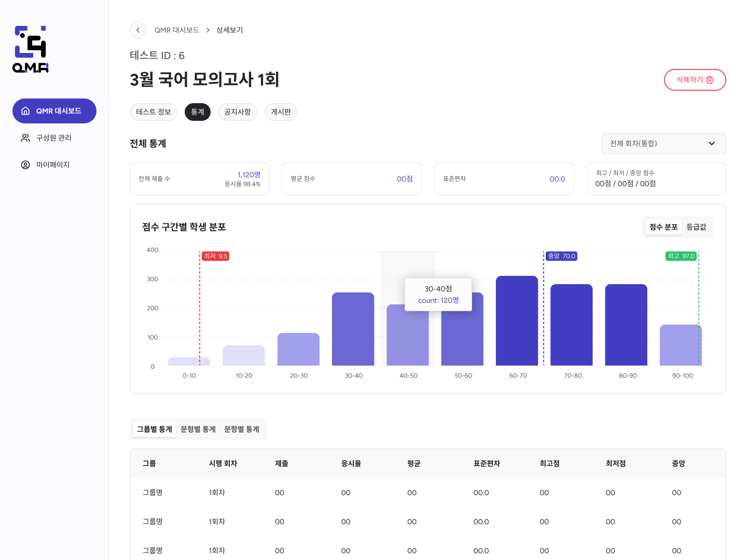Viewport: 747px width, 560px height.
Task: Click the QMR 대시보드 breadcrumb link
Action: pos(177,30)
